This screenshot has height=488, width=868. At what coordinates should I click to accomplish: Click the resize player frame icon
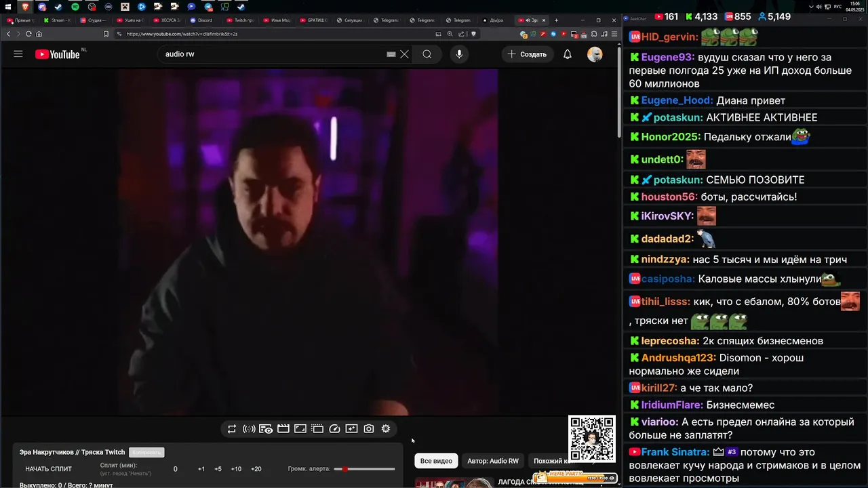tap(300, 429)
